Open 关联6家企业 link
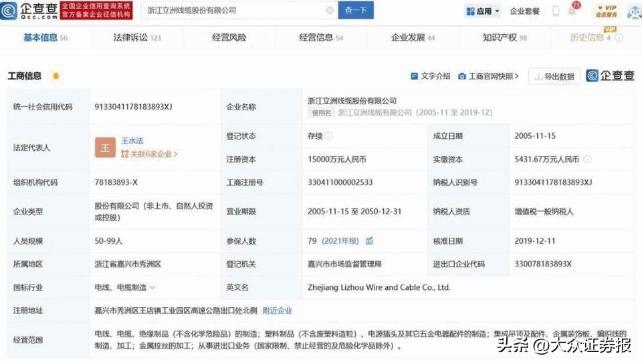The width and height of the screenshot is (642, 364). click(149, 154)
